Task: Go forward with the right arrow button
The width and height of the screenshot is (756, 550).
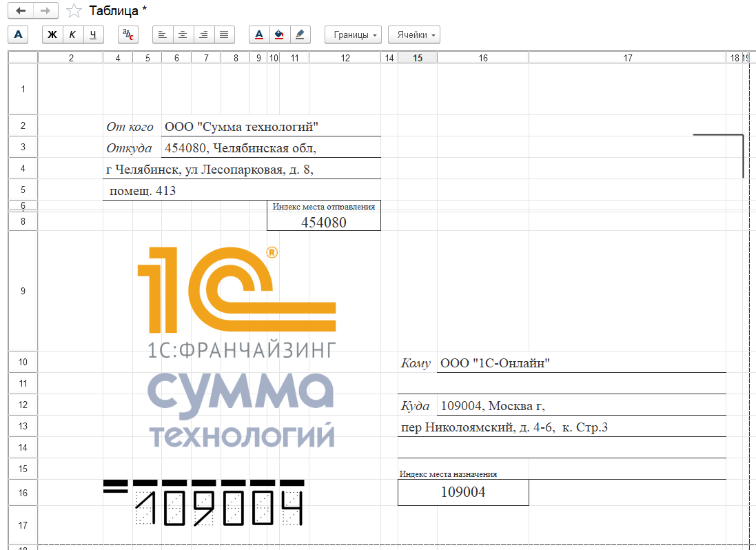Action: [x=45, y=11]
